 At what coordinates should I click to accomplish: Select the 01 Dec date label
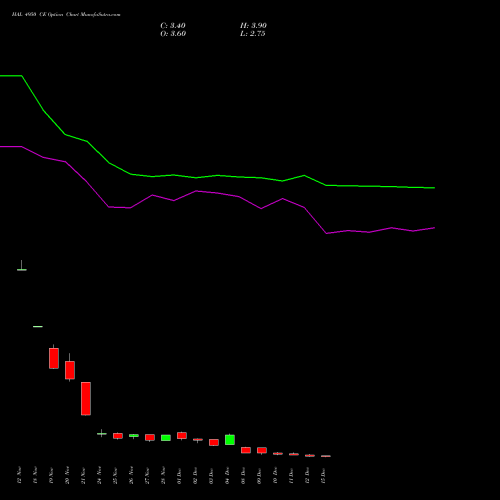click(x=179, y=475)
